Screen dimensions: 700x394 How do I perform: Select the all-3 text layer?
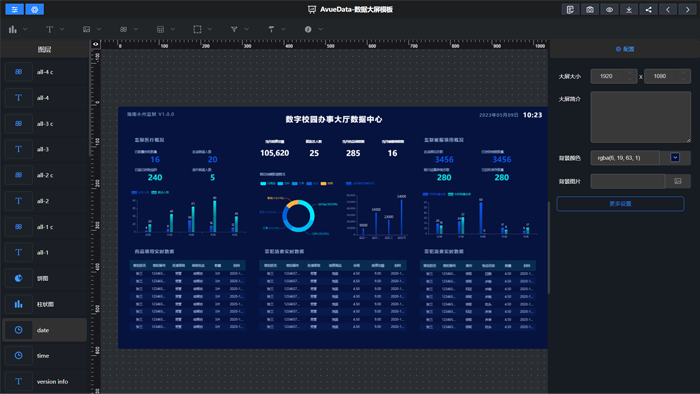point(45,149)
